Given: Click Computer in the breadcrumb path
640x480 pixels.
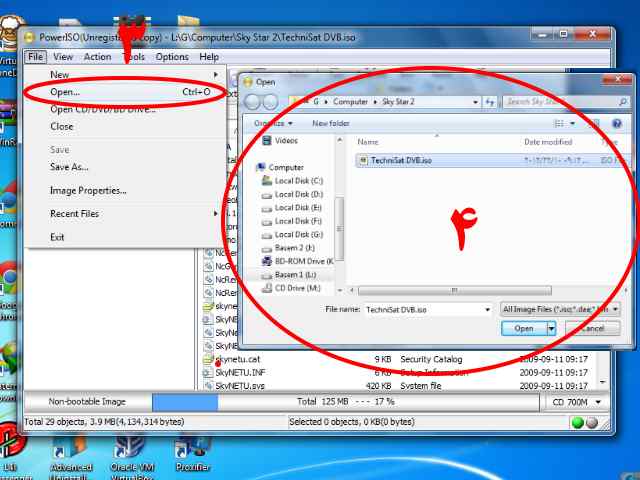Looking at the screenshot, I should (350, 102).
